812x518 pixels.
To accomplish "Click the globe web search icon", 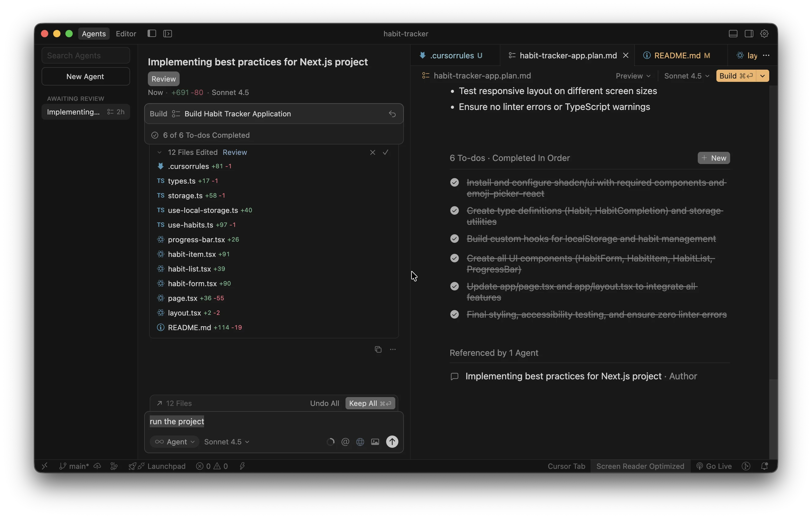I will pyautogui.click(x=360, y=441).
